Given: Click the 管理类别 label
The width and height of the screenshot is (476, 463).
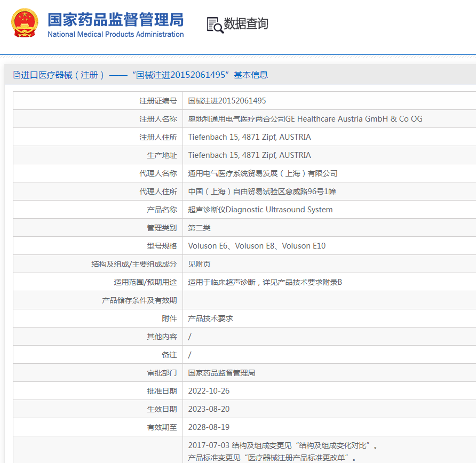Looking at the screenshot, I should tap(162, 228).
